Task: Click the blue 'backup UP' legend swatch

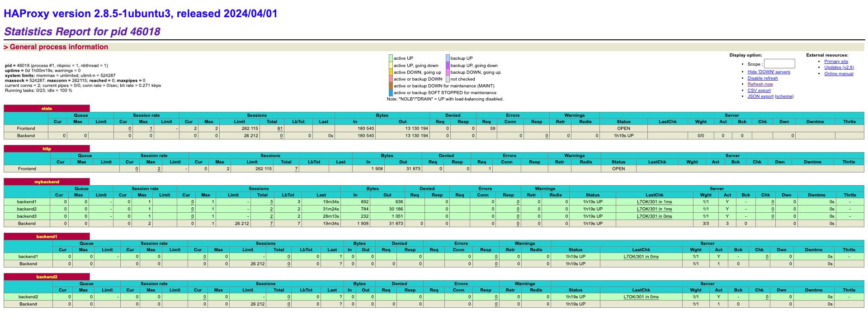Action: point(448,58)
